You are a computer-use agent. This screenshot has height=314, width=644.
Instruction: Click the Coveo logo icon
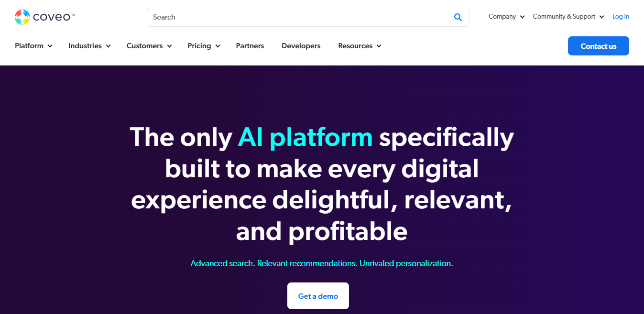pos(22,17)
